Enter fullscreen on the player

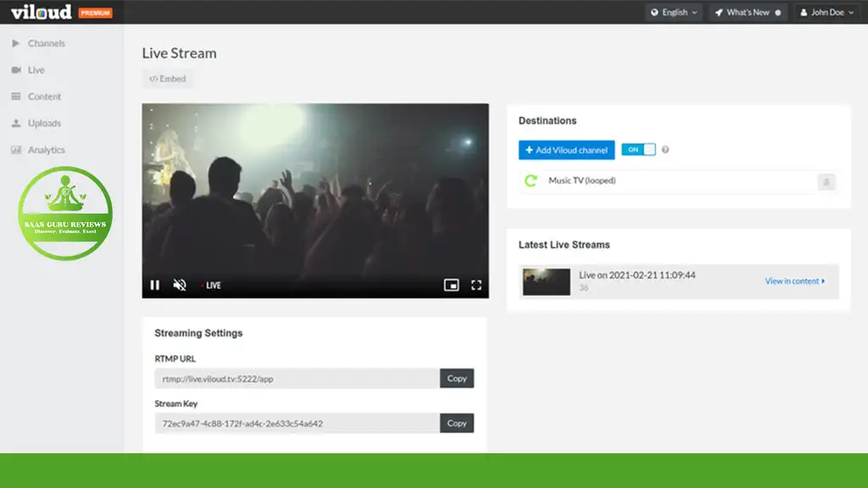(476, 285)
